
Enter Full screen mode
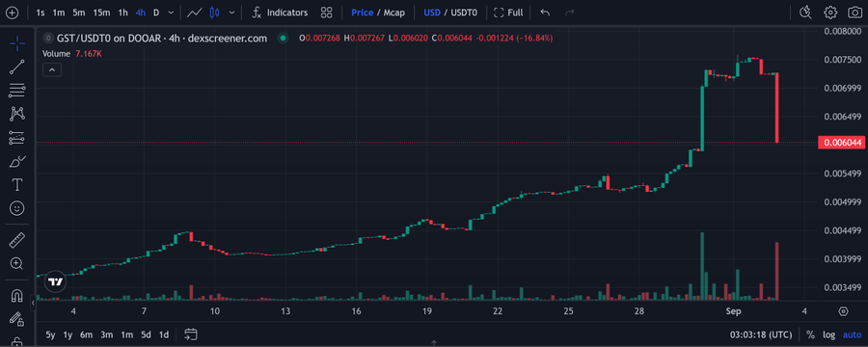tap(508, 13)
